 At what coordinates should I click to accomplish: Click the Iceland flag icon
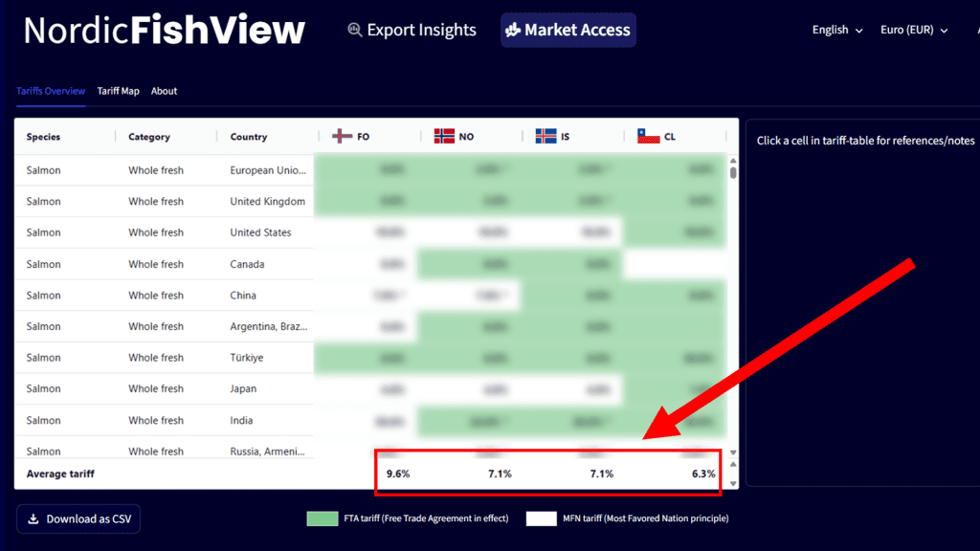tap(546, 137)
